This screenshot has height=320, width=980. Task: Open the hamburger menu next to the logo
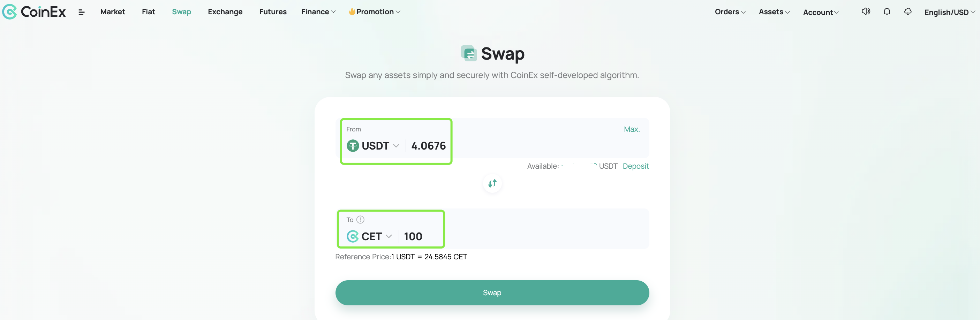(x=81, y=13)
